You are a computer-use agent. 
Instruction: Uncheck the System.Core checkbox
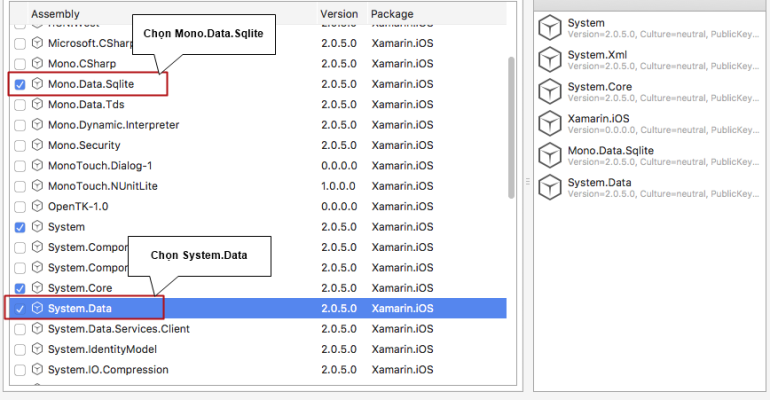pos(20,289)
